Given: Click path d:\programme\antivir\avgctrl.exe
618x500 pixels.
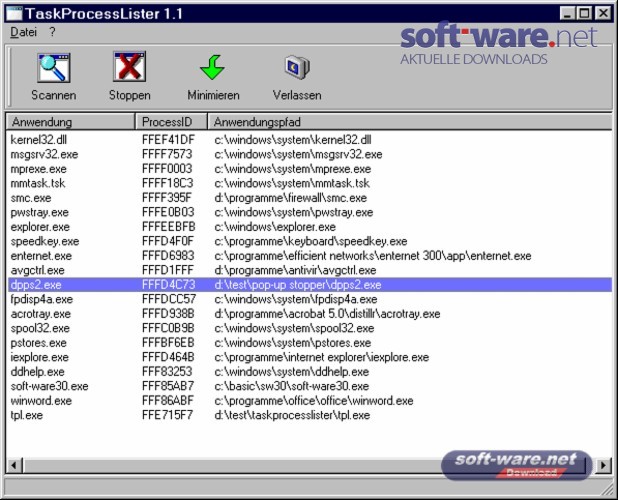Looking at the screenshot, I should pos(295,270).
